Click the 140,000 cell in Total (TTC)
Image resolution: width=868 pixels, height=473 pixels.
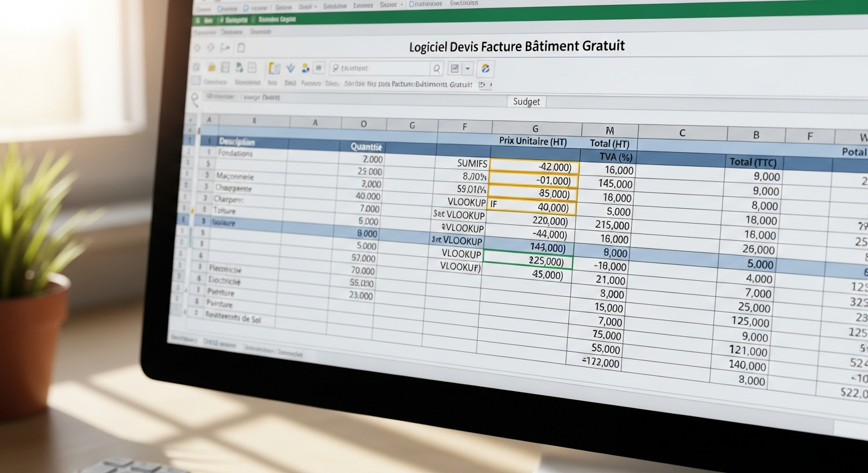coord(747,366)
